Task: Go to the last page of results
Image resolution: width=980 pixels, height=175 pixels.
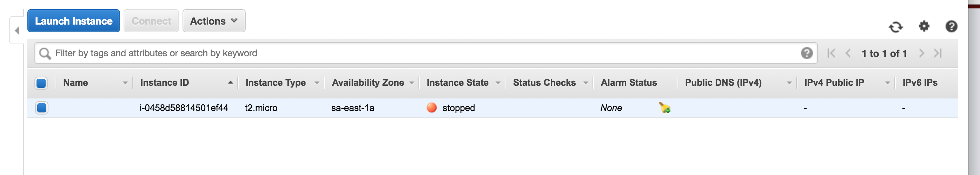Action: 938,53
